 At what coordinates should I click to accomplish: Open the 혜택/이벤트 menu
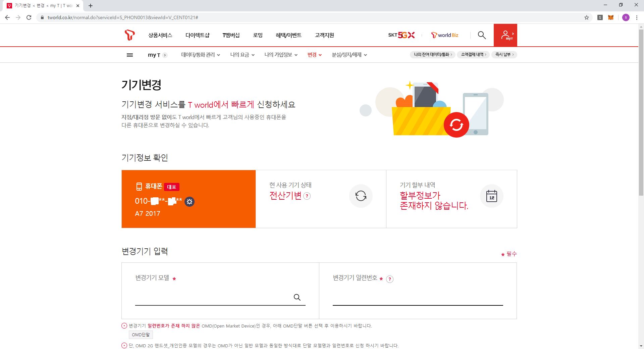point(288,35)
